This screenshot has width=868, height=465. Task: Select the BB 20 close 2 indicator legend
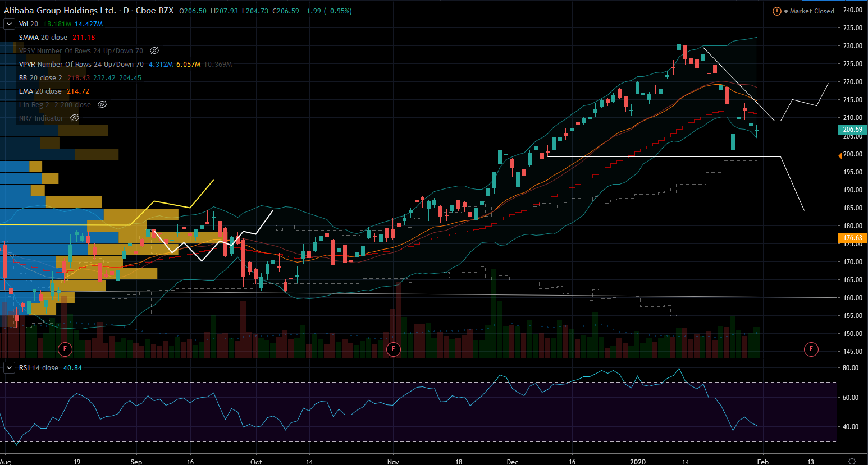pos(40,78)
